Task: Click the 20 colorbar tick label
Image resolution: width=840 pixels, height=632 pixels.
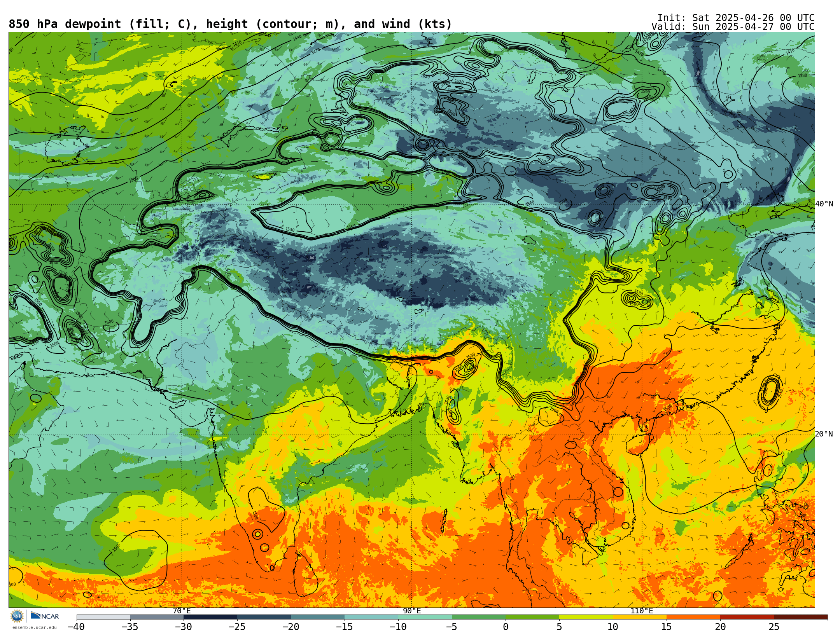Action: (x=720, y=627)
